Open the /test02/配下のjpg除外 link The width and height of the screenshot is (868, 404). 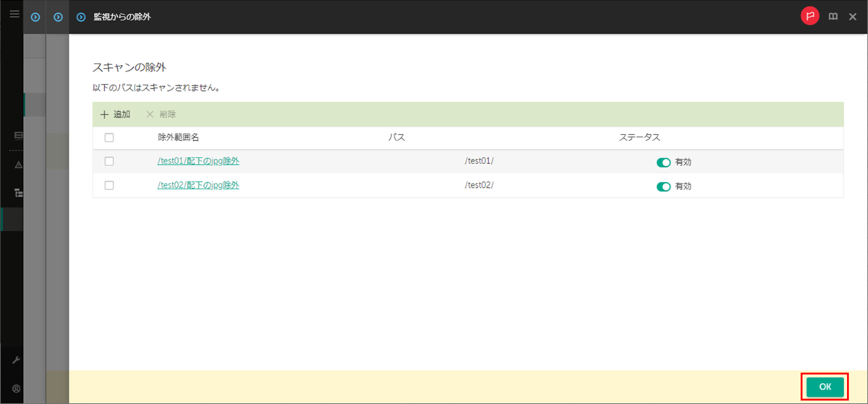pos(198,185)
